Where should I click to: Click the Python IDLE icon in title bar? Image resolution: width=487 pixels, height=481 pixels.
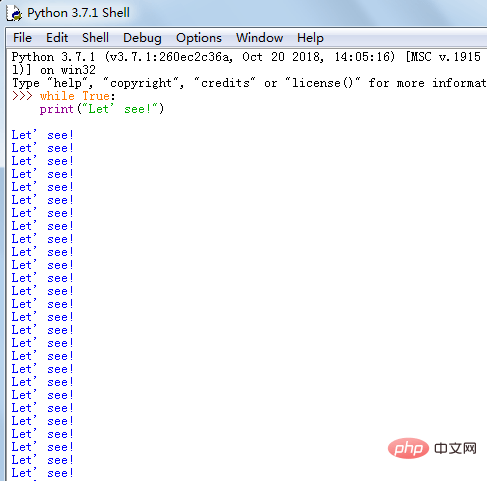coord(14,13)
